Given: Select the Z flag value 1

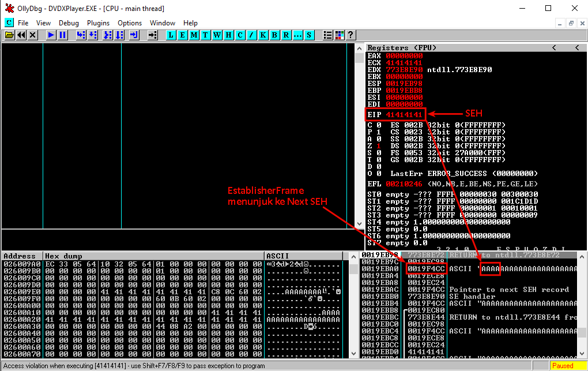Looking at the screenshot, I should [379, 146].
